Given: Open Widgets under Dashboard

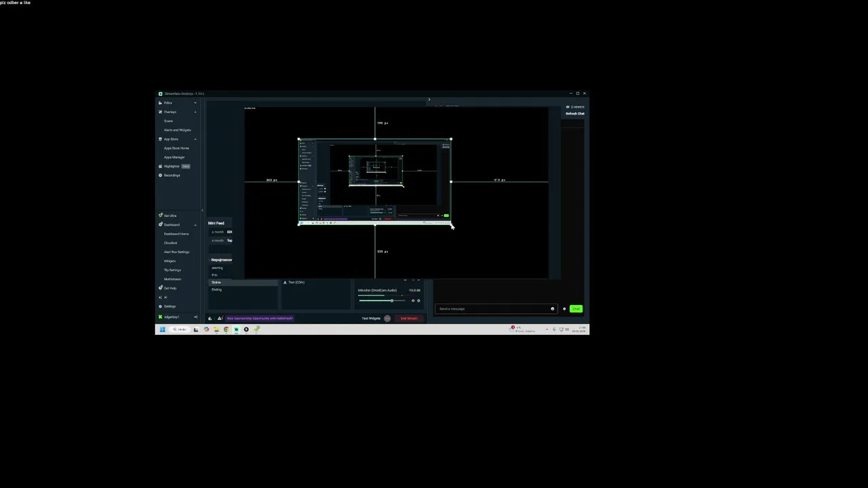Looking at the screenshot, I should 170,261.
